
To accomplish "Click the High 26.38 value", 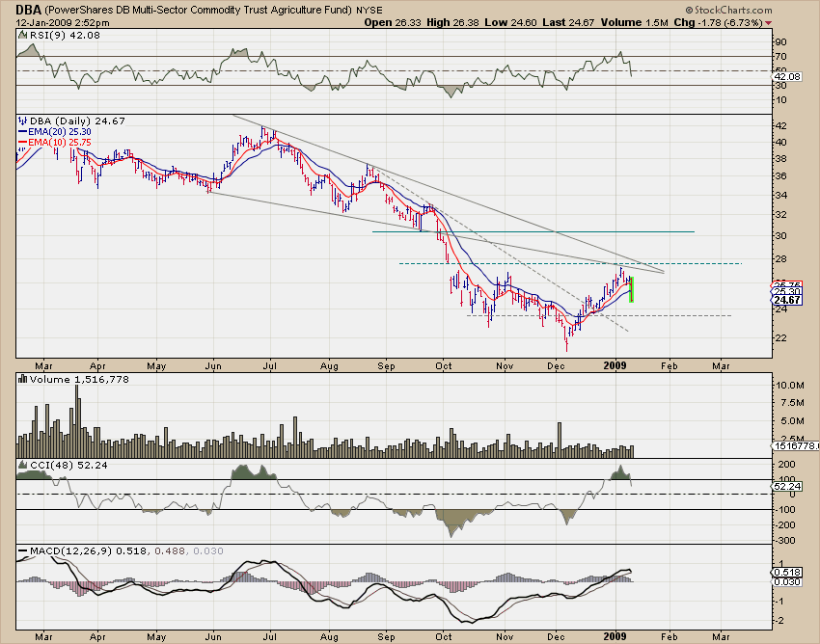I will tap(453, 22).
